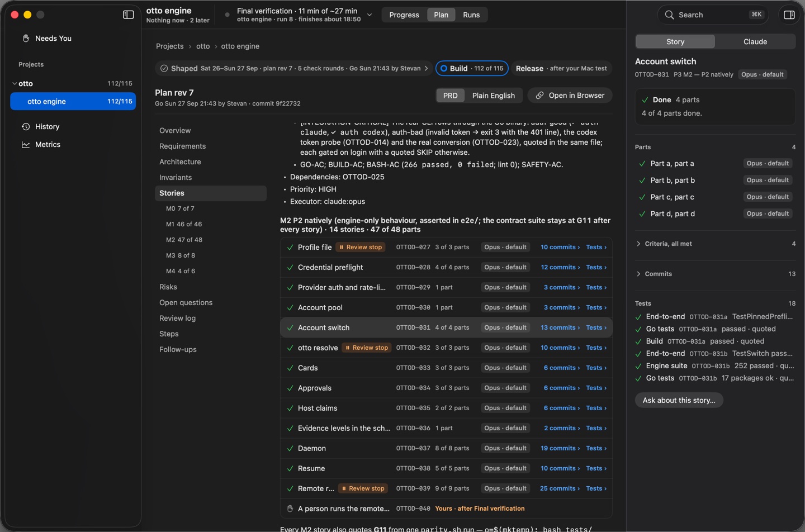The height and width of the screenshot is (532, 805).
Task: Click the Done checkmark icon
Action: tap(646, 100)
